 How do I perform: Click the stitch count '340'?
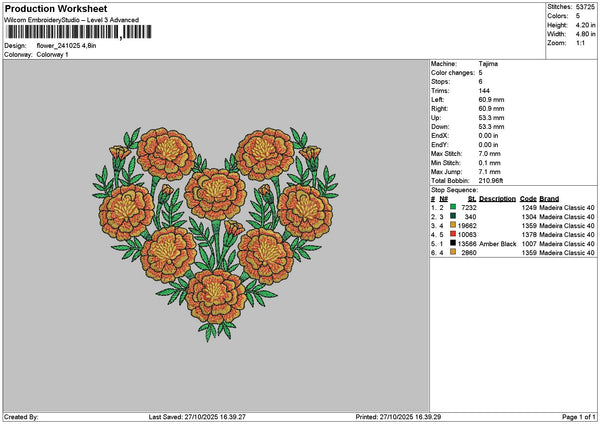pos(471,217)
